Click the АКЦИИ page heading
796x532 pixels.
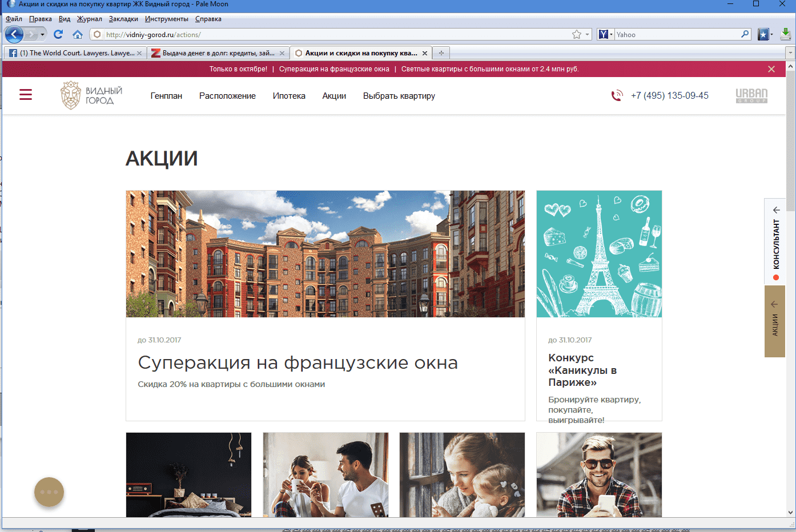point(162,158)
